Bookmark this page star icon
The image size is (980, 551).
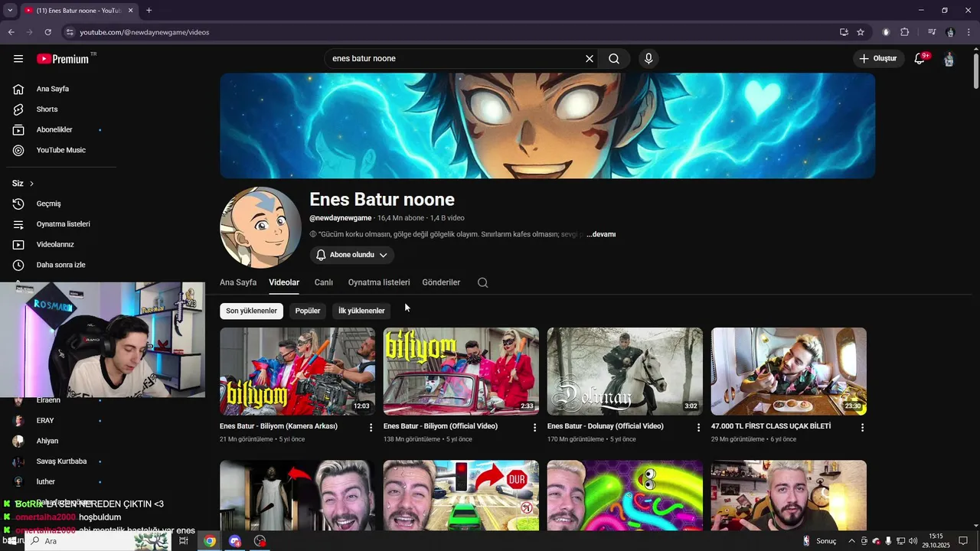[x=861, y=32]
